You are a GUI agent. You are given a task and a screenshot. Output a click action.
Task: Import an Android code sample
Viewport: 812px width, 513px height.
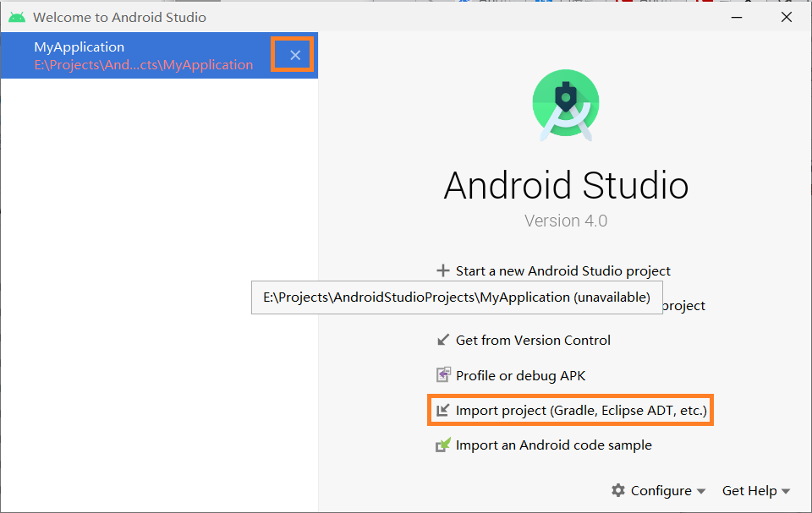pos(553,445)
